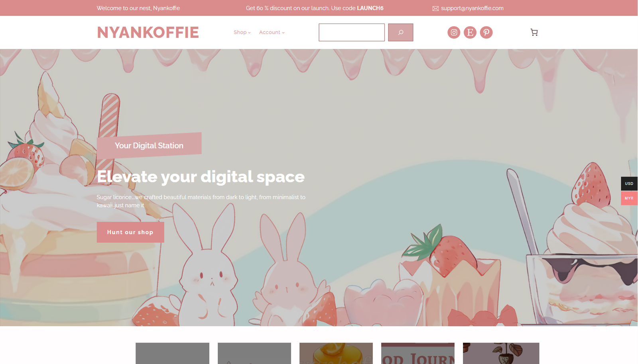Open the first grey product thumbnail
638x364 pixels.
[x=172, y=353]
